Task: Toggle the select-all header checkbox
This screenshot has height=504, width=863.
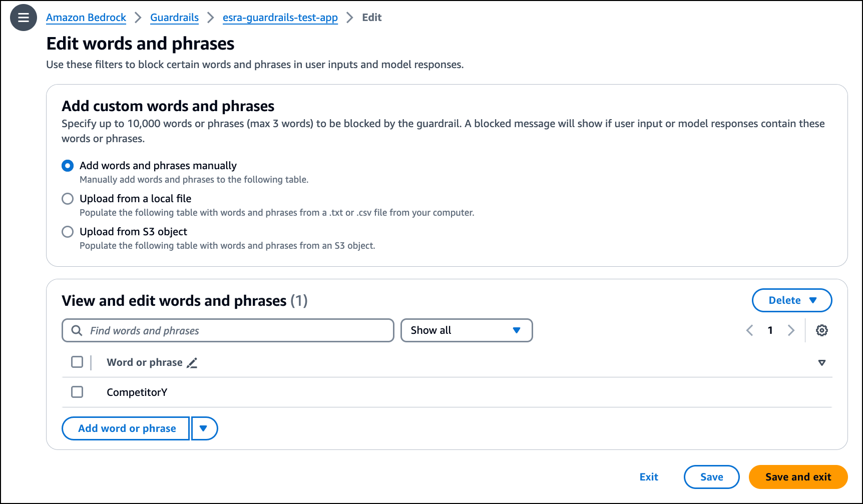Action: click(x=77, y=362)
